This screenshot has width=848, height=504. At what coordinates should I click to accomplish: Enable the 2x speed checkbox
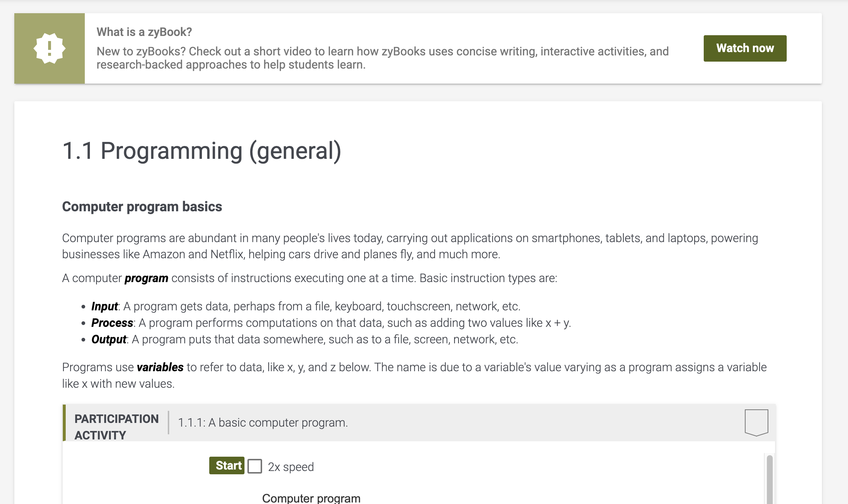point(255,466)
